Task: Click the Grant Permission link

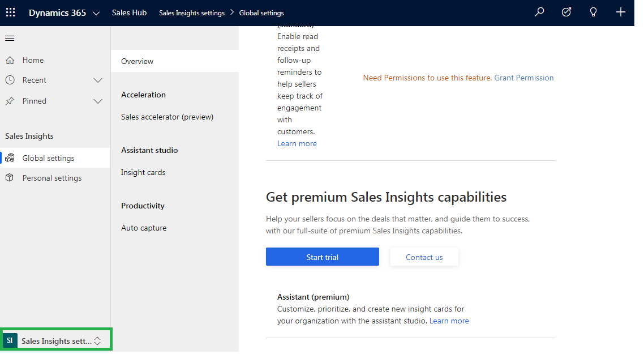Action: (x=523, y=78)
